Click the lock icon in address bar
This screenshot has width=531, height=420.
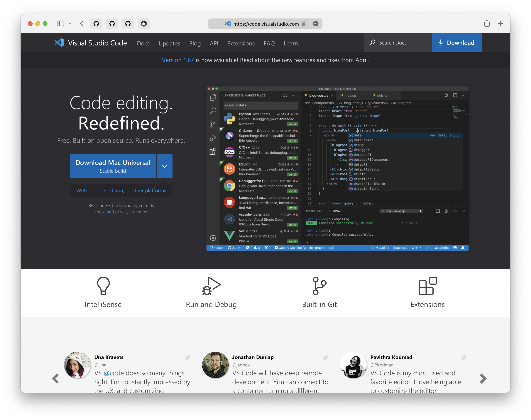(x=304, y=24)
